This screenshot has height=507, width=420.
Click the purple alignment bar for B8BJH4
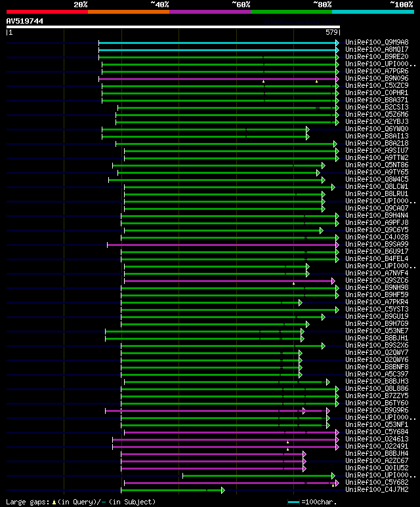click(212, 454)
